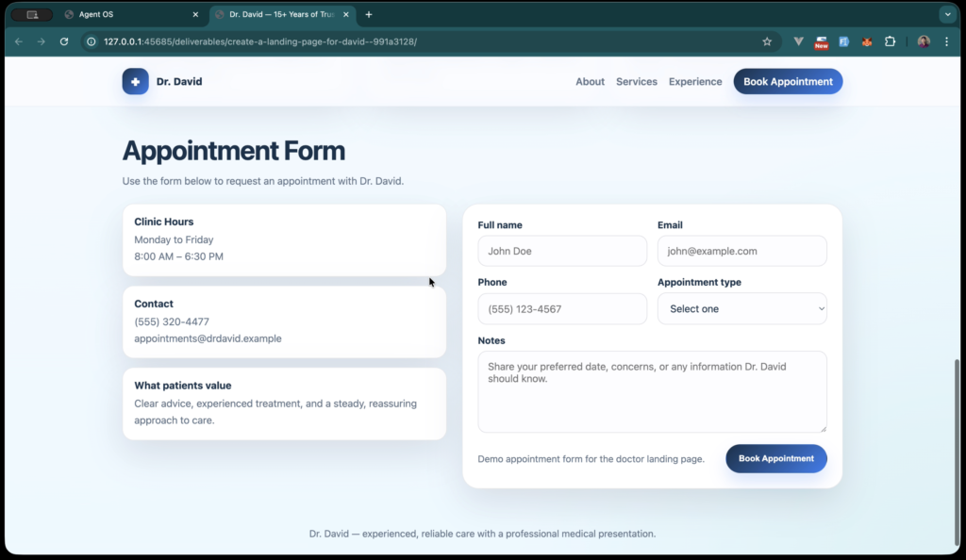
Task: Open the Appointment type dropdown
Action: [x=741, y=308]
